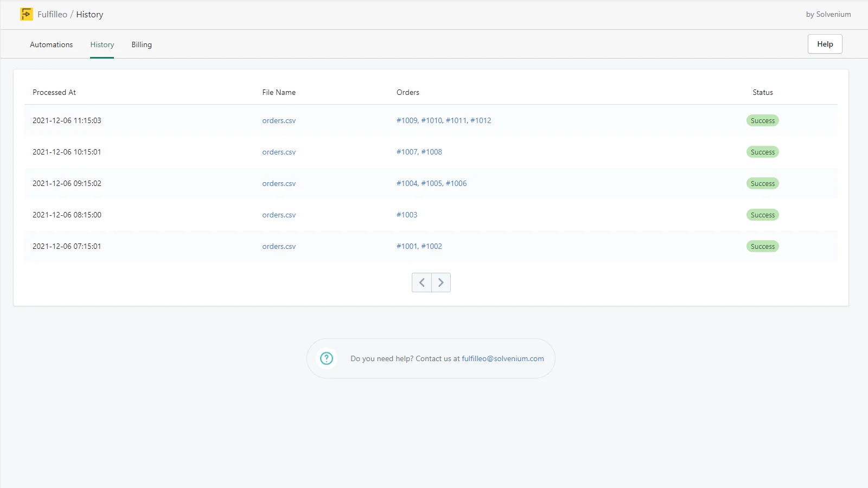View order #1003
This screenshot has width=868, height=488.
pos(407,215)
